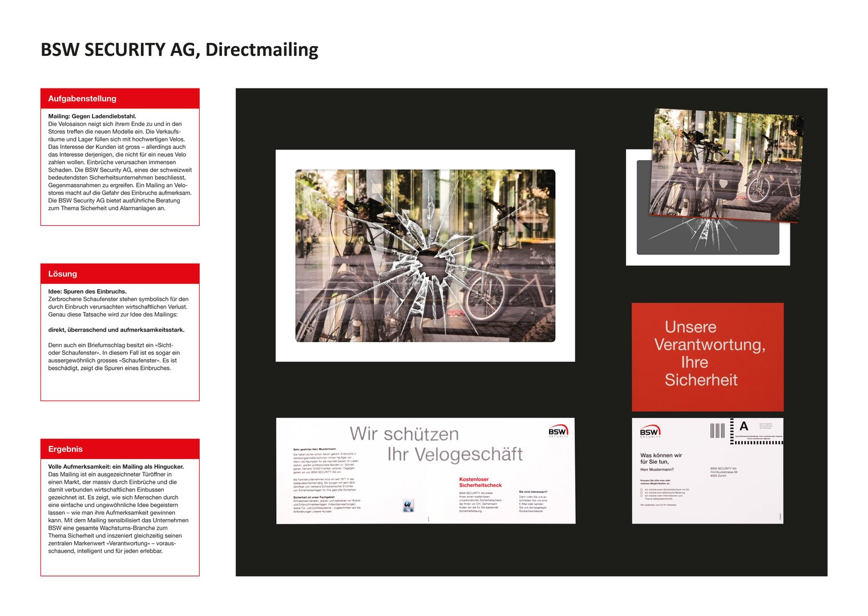Click the BSW Security logo on the reply card
Image resolution: width=868 pixels, height=616 pixels.
649,431
